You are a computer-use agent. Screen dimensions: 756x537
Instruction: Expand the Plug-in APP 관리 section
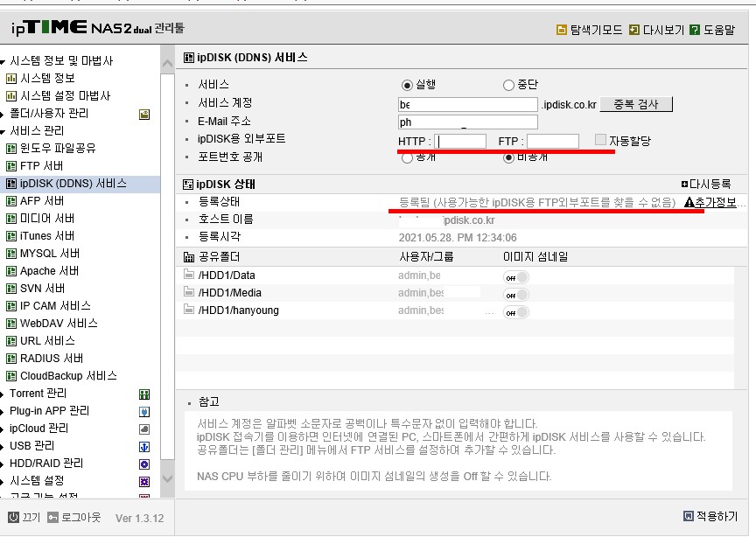point(3,411)
